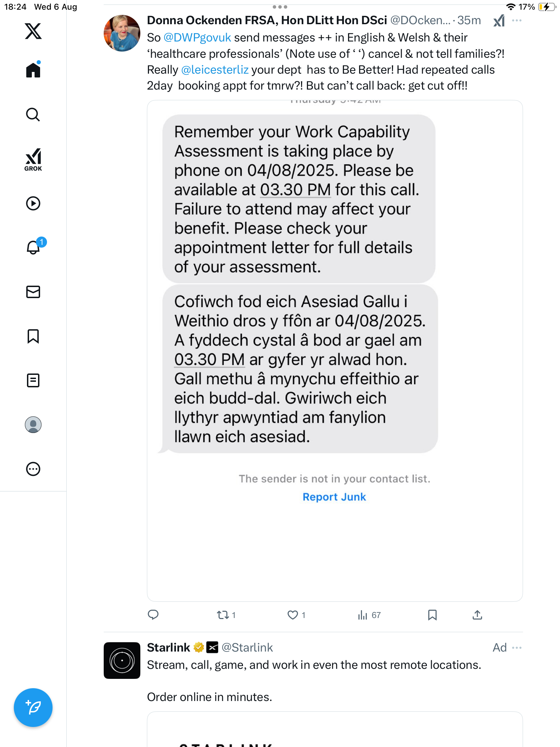The height and width of the screenshot is (747, 560).
Task: Open the Search and Explore page
Action: [33, 114]
